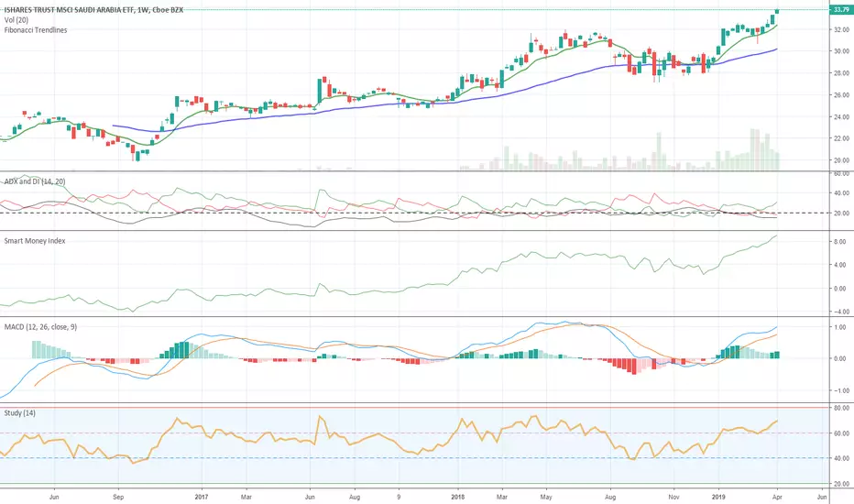Viewport: 854px width, 504px height.
Task: Select the Study (14) indicator label
Action: pyautogui.click(x=20, y=413)
